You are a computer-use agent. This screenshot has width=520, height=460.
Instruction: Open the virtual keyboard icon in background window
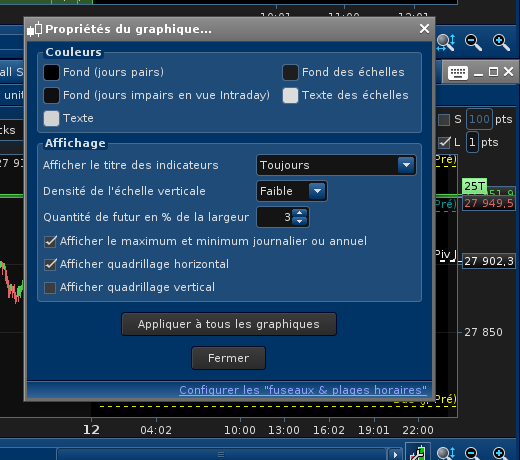(x=458, y=72)
